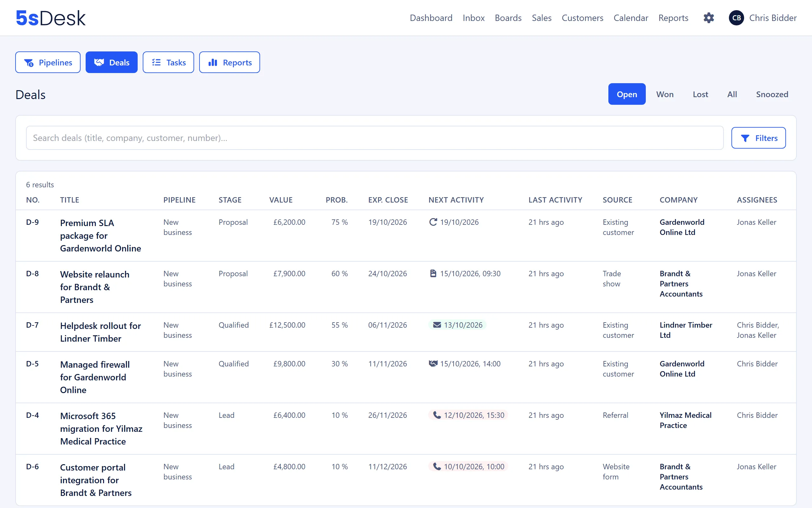Image resolution: width=812 pixels, height=508 pixels.
Task: Open settings via the gear icon
Action: coord(709,18)
